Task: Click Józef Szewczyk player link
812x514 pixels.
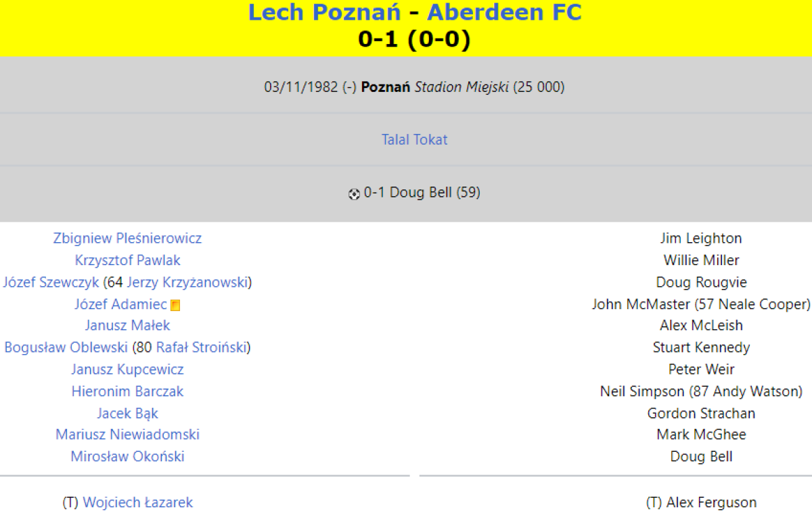Action: [51, 283]
